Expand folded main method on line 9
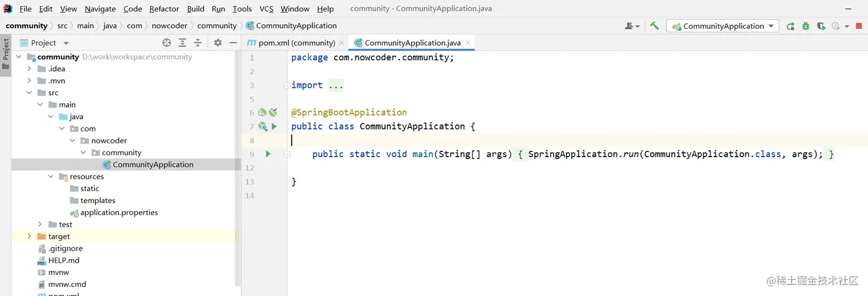 pyautogui.click(x=286, y=154)
